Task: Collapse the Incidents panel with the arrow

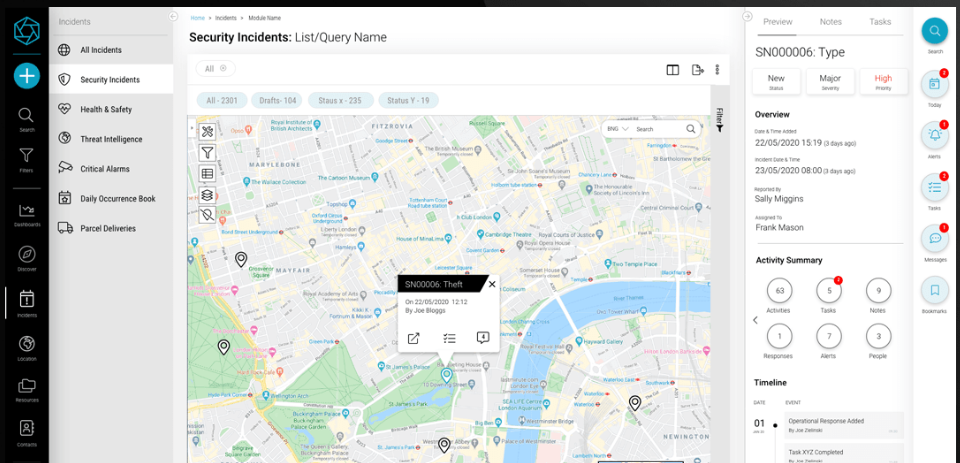Action: [173, 17]
